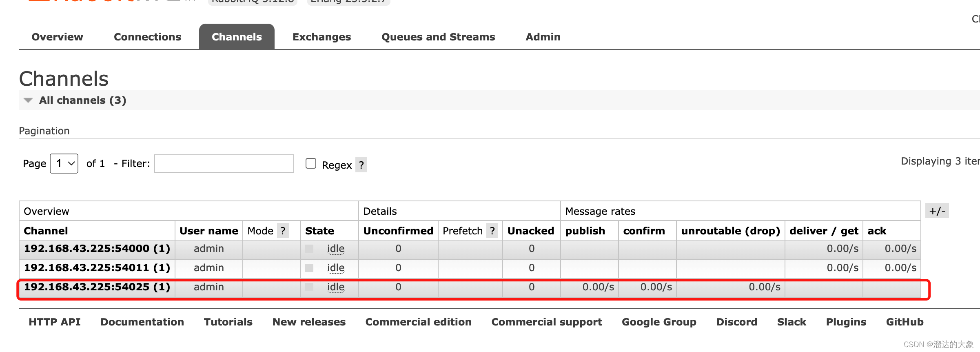Open the Queues and Streams tab

[438, 37]
